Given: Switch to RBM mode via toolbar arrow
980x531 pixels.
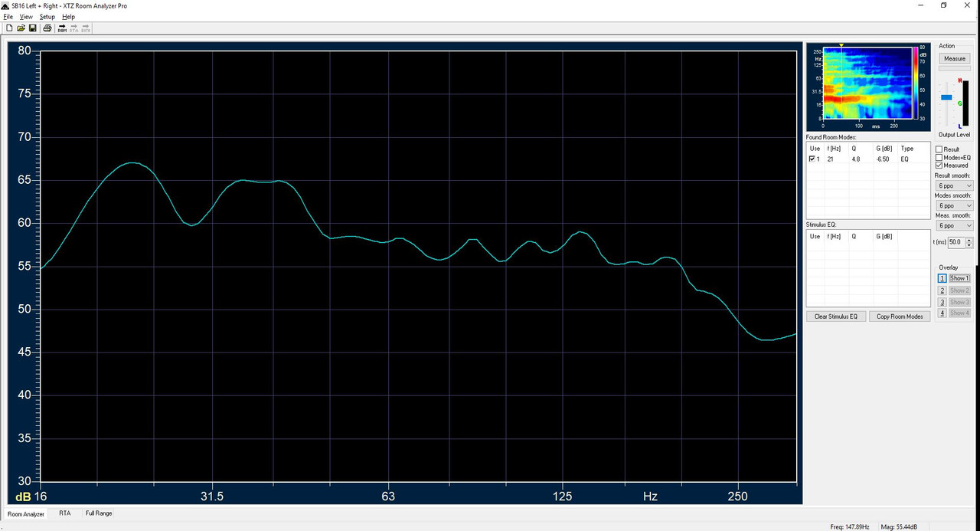Looking at the screenshot, I should [x=62, y=28].
